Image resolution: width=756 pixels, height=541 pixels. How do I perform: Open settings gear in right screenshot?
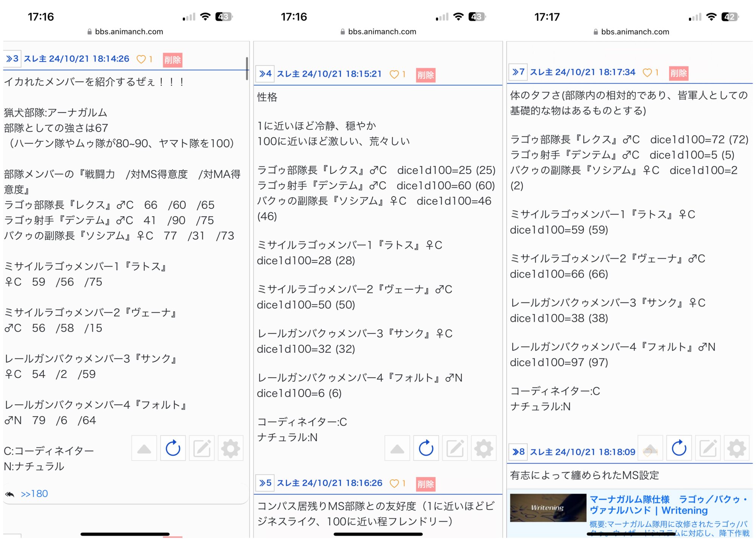click(736, 448)
